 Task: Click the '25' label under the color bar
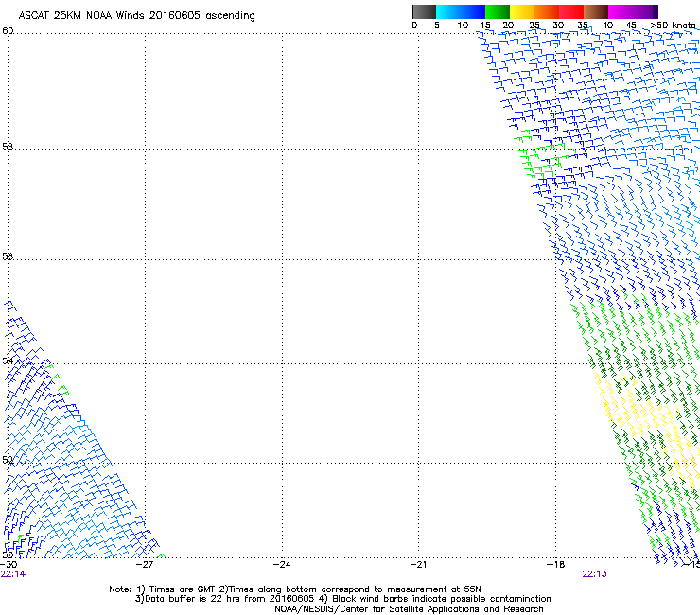tap(534, 26)
